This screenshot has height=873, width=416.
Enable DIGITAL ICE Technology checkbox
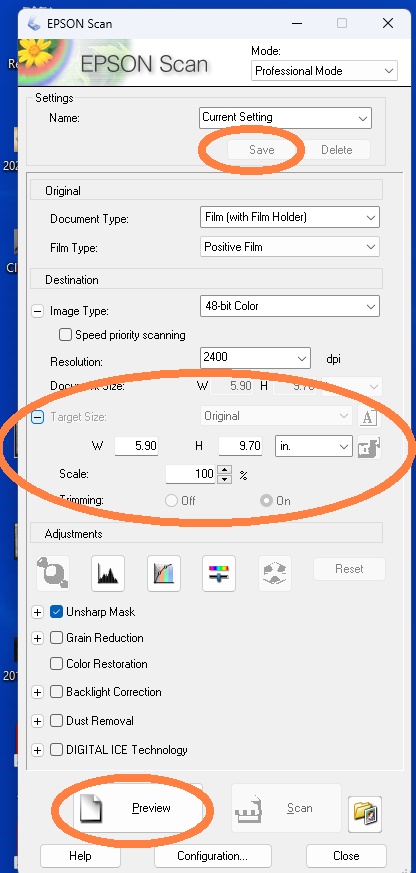point(56,750)
